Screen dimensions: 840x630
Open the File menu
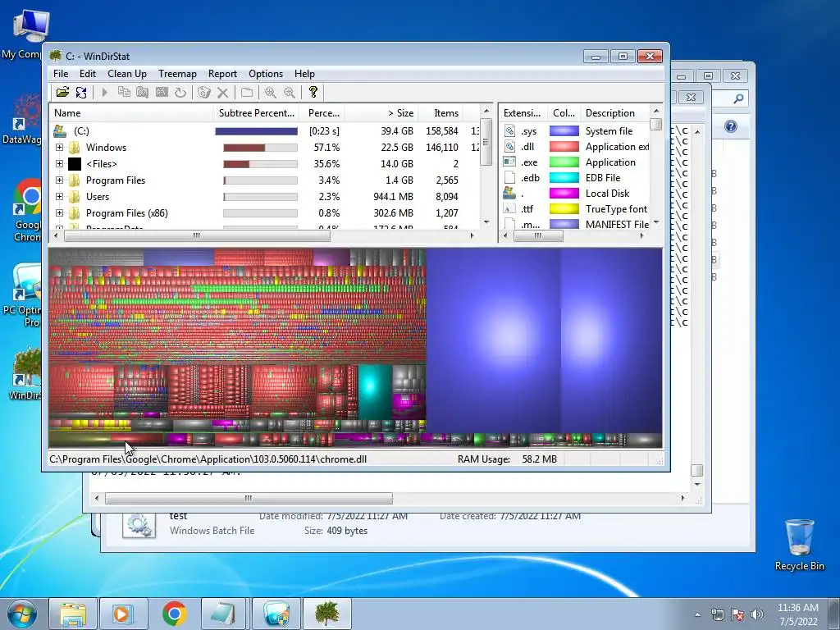pyautogui.click(x=61, y=74)
